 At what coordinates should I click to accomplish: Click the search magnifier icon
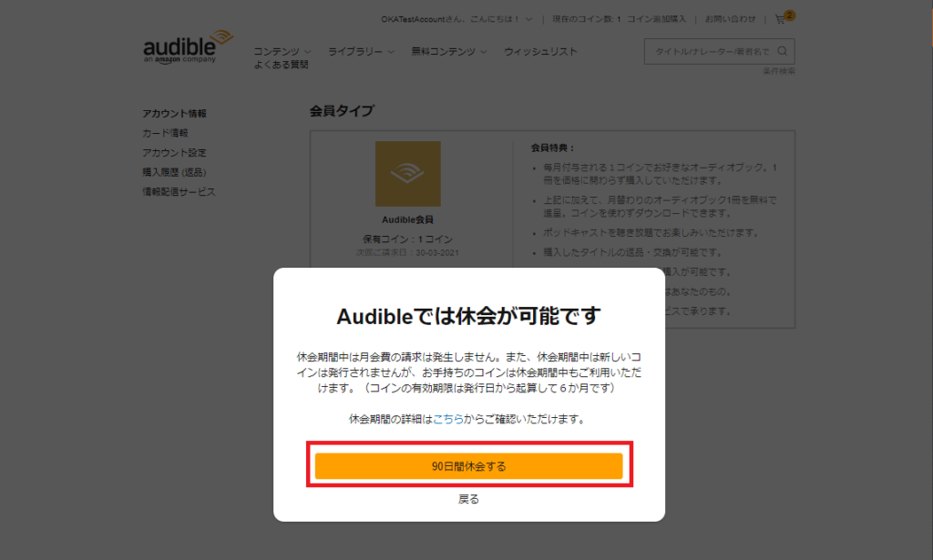[783, 52]
